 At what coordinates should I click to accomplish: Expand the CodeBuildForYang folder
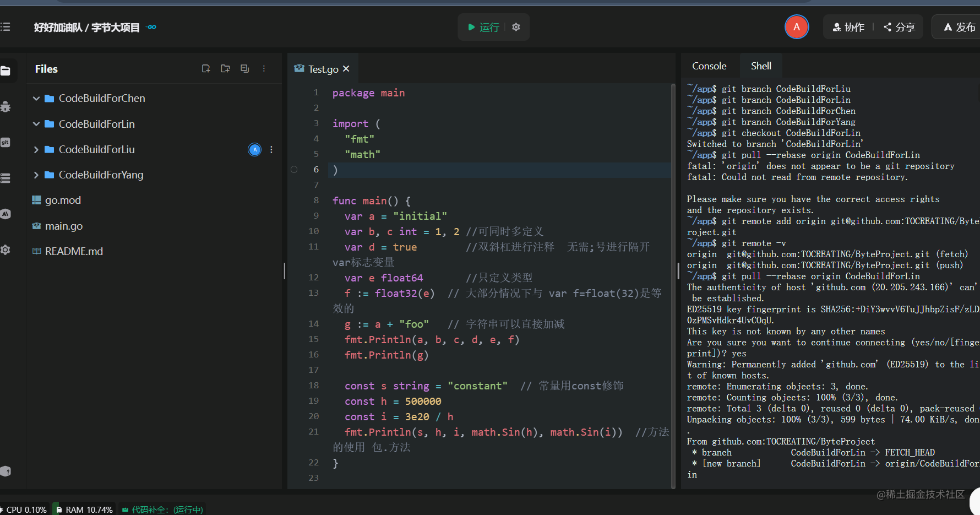coord(36,175)
